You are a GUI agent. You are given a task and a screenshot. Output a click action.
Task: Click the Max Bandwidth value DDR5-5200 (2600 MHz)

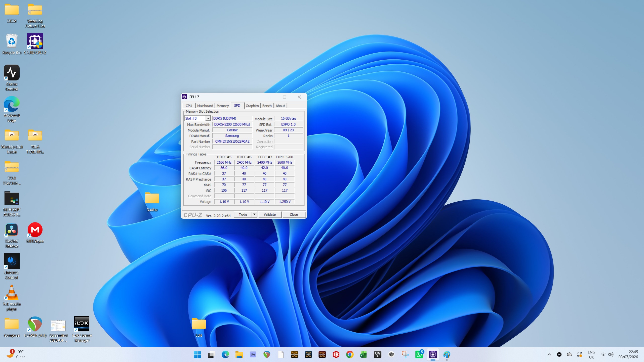coord(232,124)
